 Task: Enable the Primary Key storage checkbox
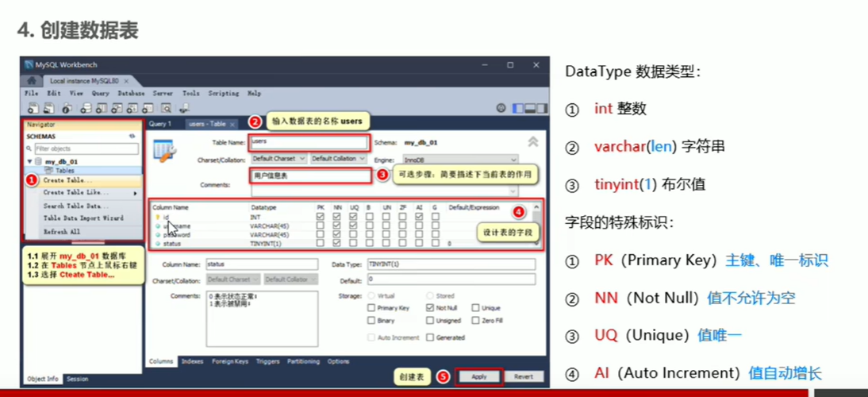(371, 308)
